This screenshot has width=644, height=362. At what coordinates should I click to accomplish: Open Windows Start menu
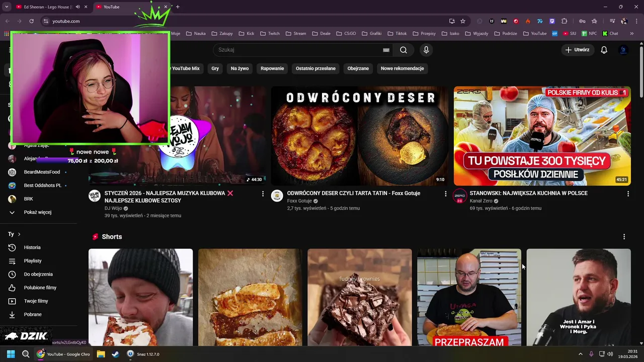(11, 354)
